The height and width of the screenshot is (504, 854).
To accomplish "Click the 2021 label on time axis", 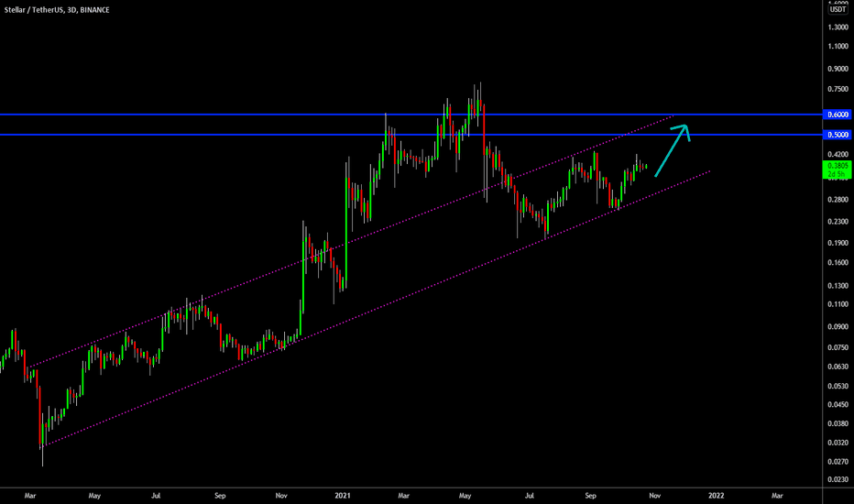I will [343, 496].
